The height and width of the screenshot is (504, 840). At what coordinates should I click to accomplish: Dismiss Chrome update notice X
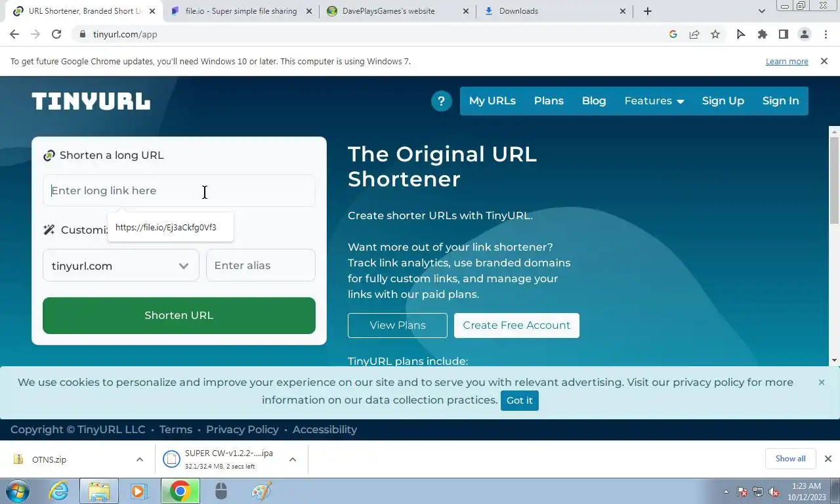[824, 61]
